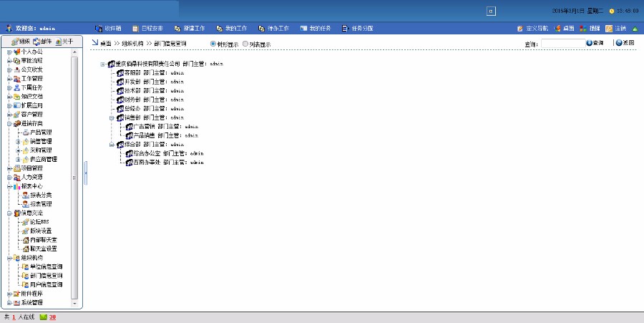Click the scrollbar down arrow in sidebar
Screen dimensions: 644x323
74,304
